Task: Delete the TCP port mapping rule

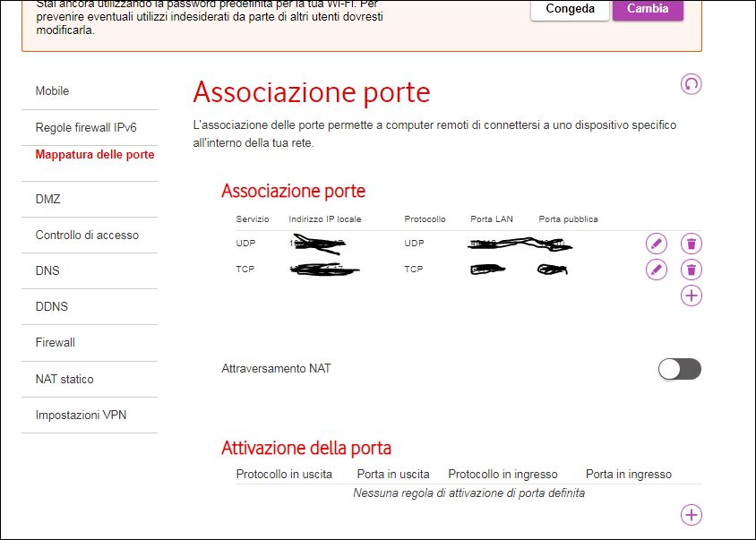Action: coord(691,270)
